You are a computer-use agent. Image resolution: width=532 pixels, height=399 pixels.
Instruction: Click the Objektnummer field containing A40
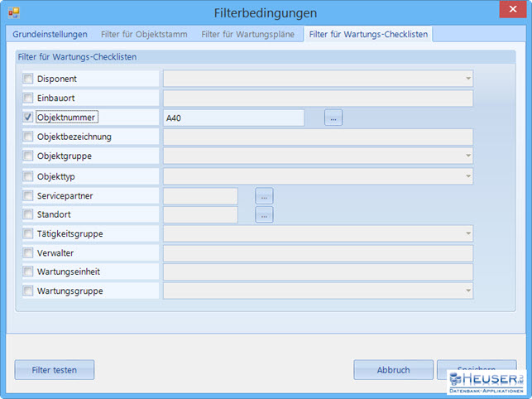[233, 118]
